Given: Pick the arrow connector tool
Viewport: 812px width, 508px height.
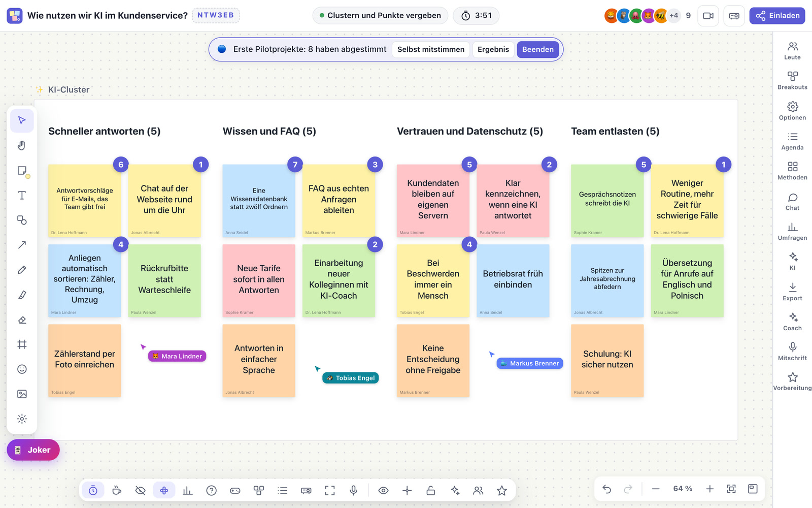Looking at the screenshot, I should coord(22,245).
